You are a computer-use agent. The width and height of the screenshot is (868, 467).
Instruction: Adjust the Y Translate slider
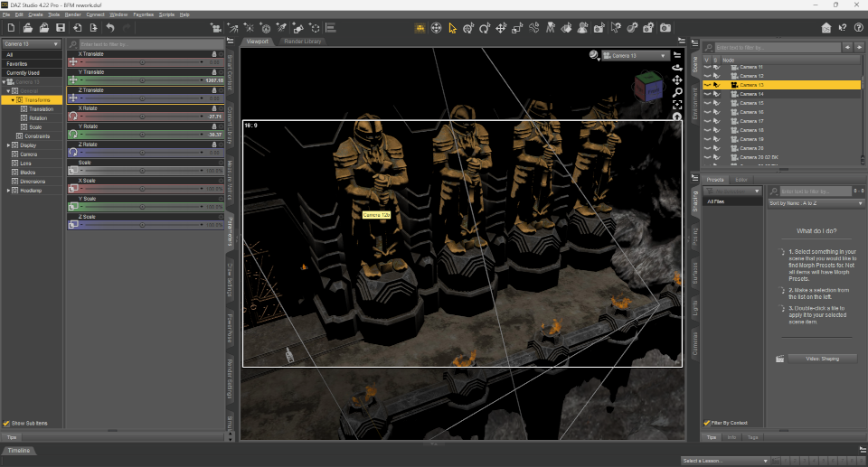tap(142, 80)
